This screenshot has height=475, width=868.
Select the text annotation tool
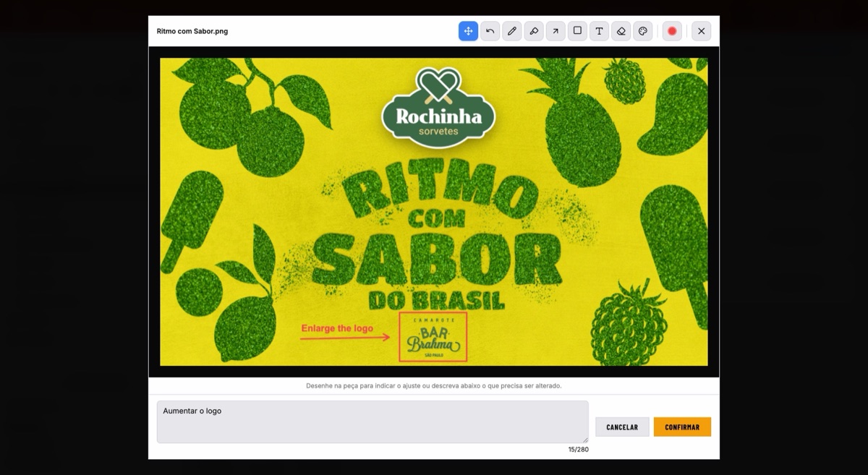[x=599, y=31]
